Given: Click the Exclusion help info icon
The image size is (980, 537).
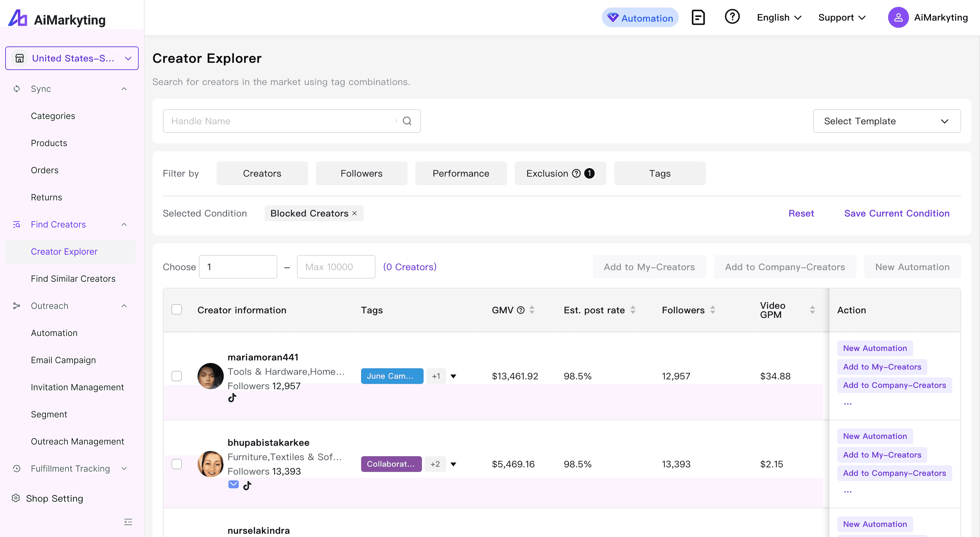Looking at the screenshot, I should click(576, 174).
